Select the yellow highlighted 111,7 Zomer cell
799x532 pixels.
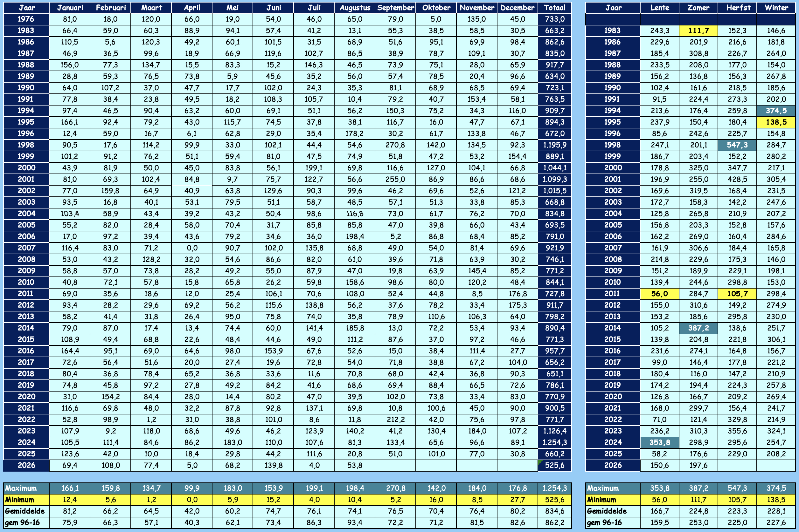[x=698, y=31]
